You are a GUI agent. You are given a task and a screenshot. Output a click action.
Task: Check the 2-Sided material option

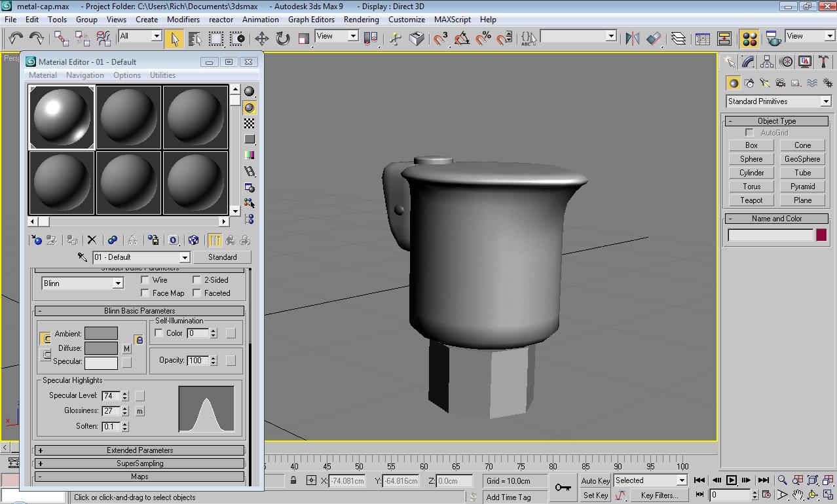point(197,279)
